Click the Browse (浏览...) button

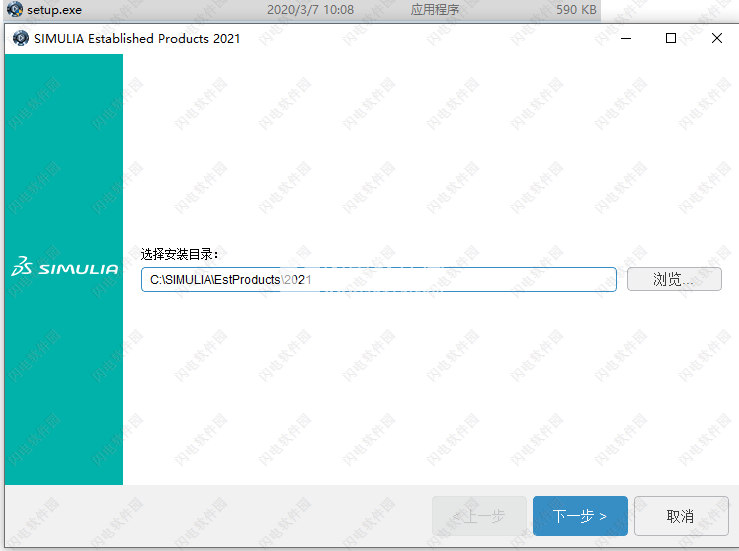674,280
